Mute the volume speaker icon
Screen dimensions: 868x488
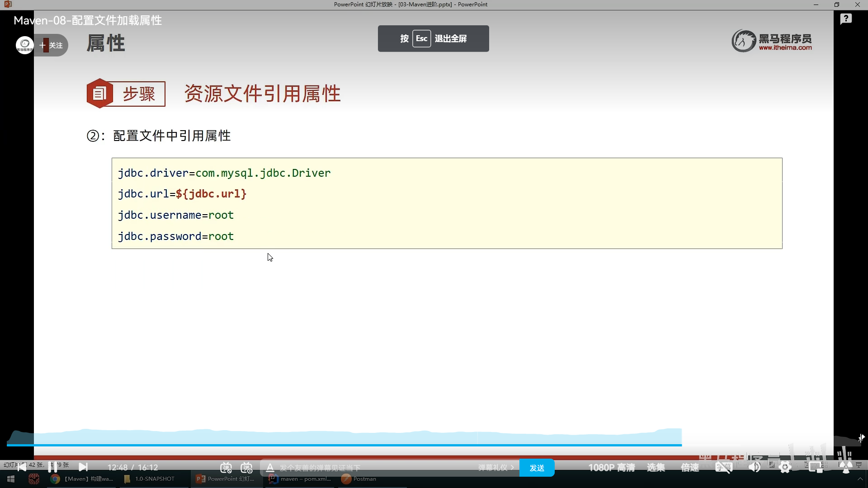click(x=754, y=468)
